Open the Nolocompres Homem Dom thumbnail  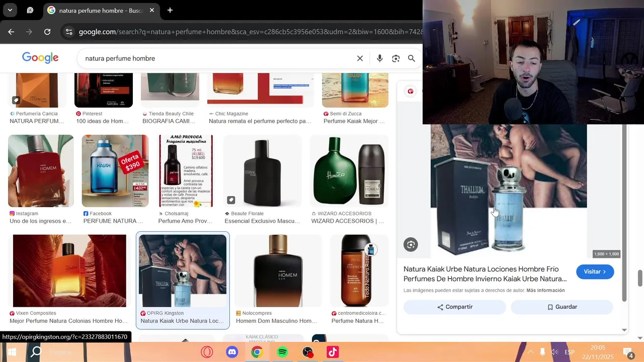pyautogui.click(x=278, y=270)
